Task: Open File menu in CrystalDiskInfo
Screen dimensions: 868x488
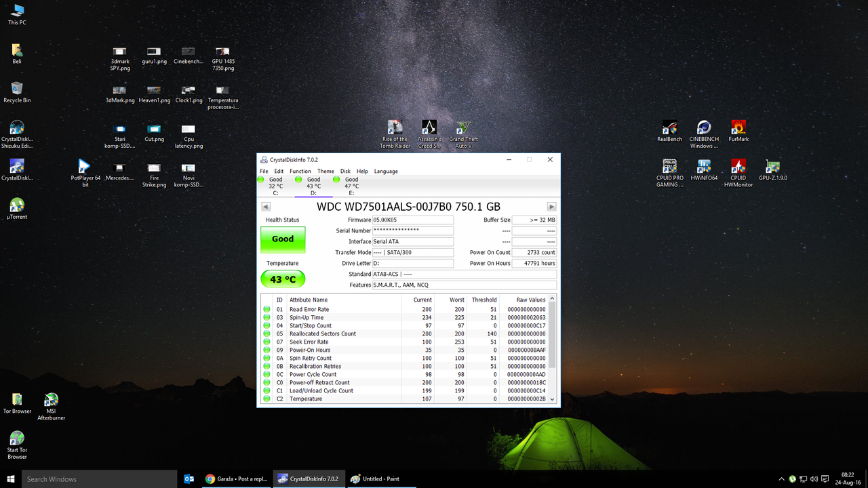Action: coord(264,171)
